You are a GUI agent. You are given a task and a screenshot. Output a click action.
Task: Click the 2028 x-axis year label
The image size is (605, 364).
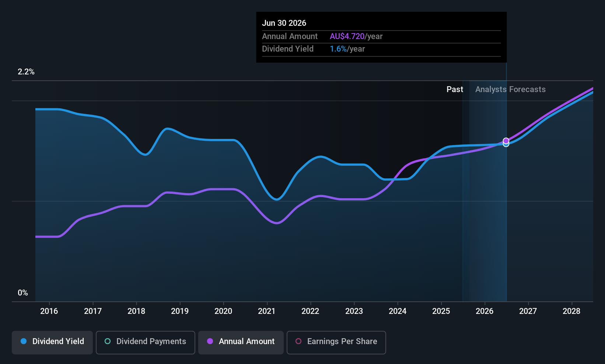point(571,311)
